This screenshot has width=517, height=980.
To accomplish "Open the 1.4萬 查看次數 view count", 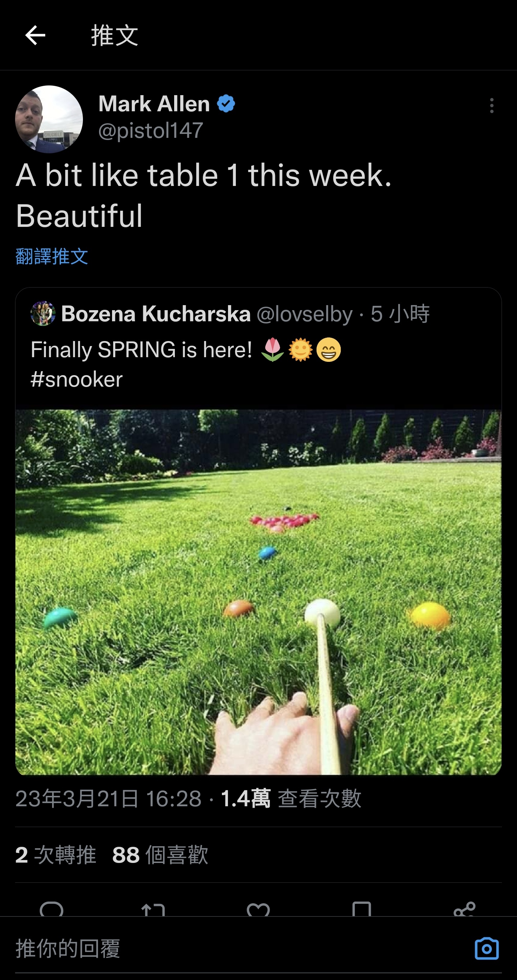I will coord(291,798).
